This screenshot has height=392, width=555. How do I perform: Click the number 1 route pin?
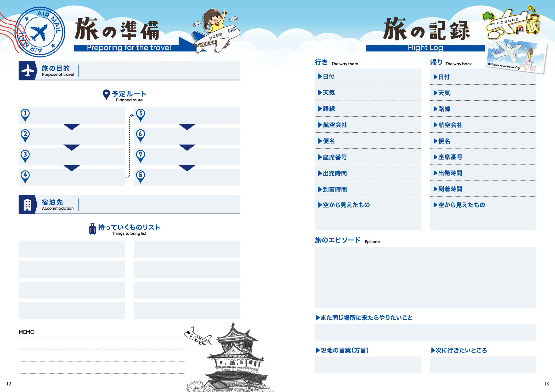click(x=25, y=114)
